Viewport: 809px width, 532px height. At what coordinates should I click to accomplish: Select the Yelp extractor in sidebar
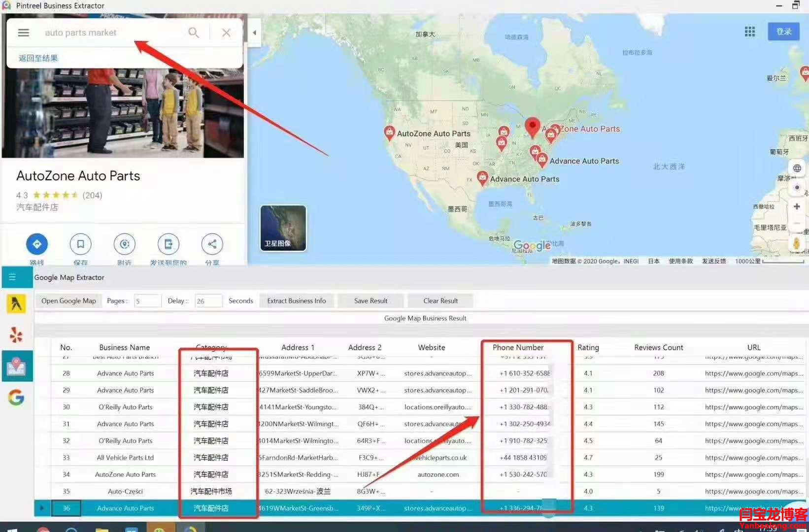click(x=16, y=335)
